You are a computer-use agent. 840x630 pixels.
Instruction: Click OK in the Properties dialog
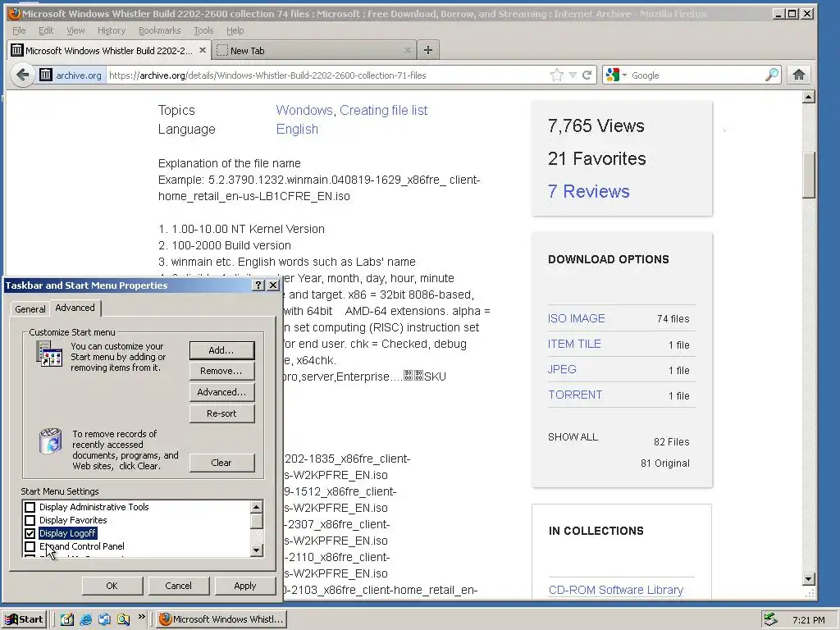(112, 586)
